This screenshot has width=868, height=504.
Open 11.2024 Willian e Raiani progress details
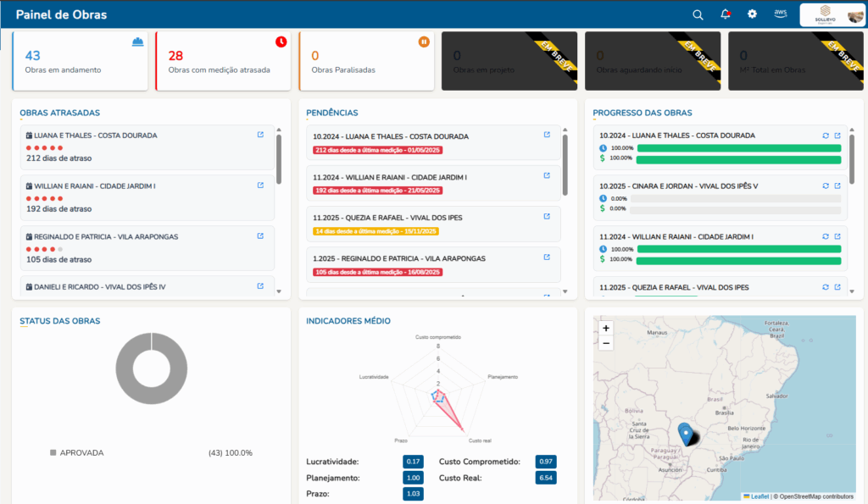(837, 236)
